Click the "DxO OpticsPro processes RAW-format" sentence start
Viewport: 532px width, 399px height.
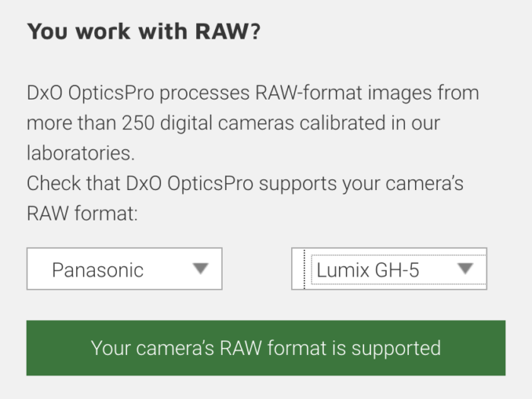coord(152,93)
